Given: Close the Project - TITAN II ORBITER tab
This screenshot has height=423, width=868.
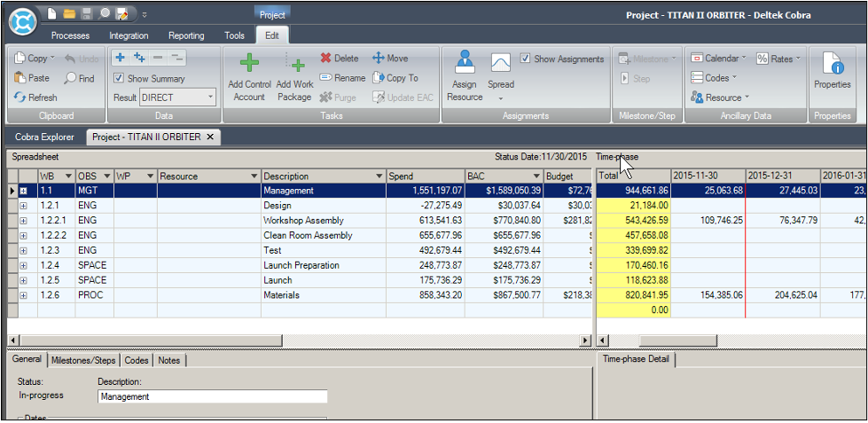Looking at the screenshot, I should (x=210, y=137).
